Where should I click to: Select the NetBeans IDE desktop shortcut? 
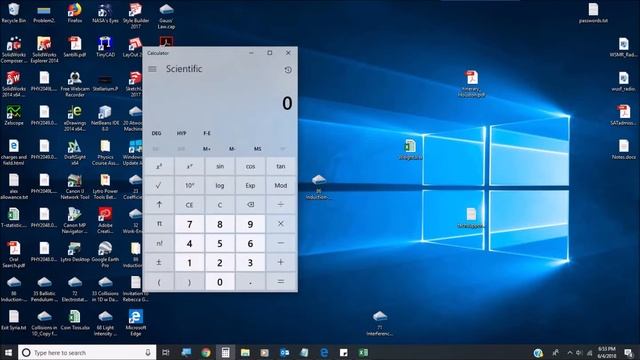point(105,118)
